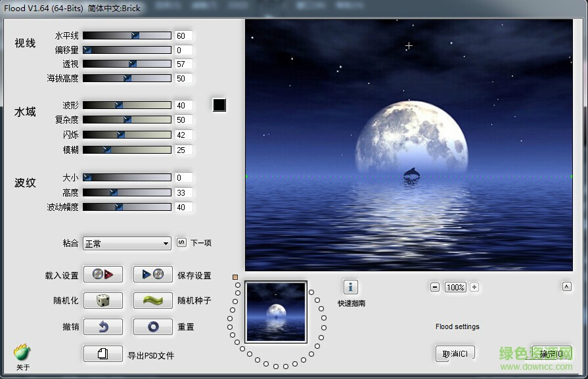This screenshot has width=588, height=379.
Task: Zoom out with the minus button
Action: coord(435,287)
